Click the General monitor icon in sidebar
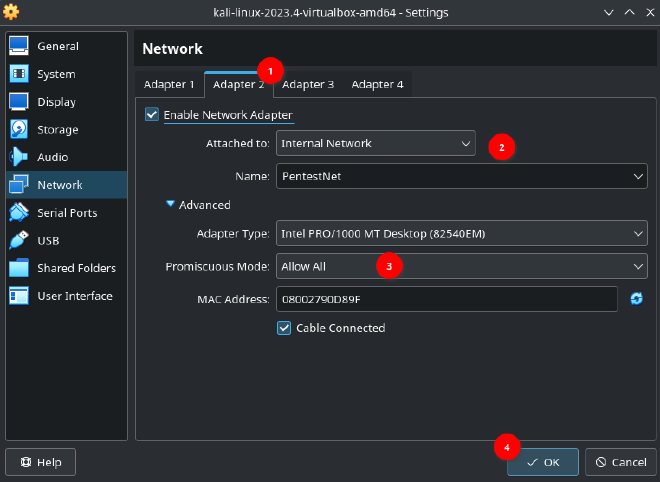 tap(19, 46)
